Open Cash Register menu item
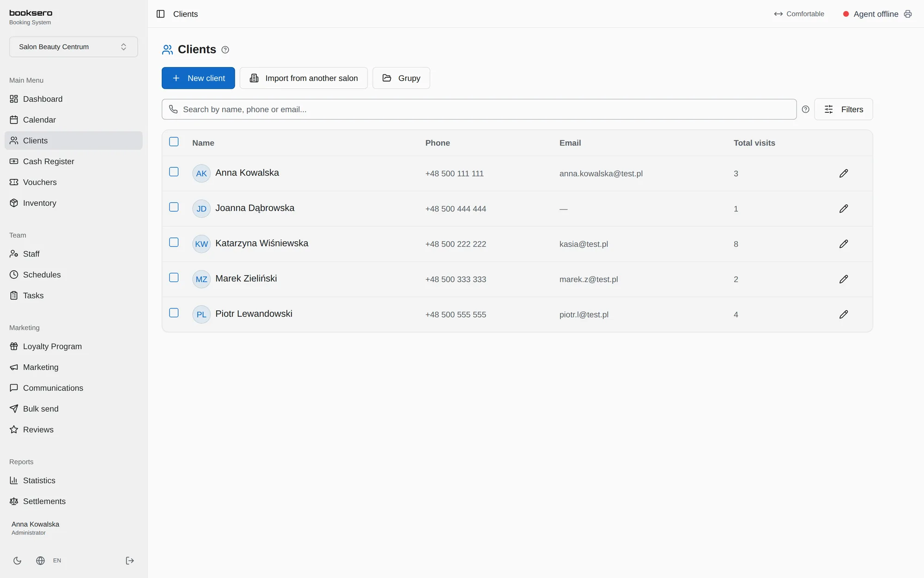The image size is (924, 578). [x=73, y=161]
